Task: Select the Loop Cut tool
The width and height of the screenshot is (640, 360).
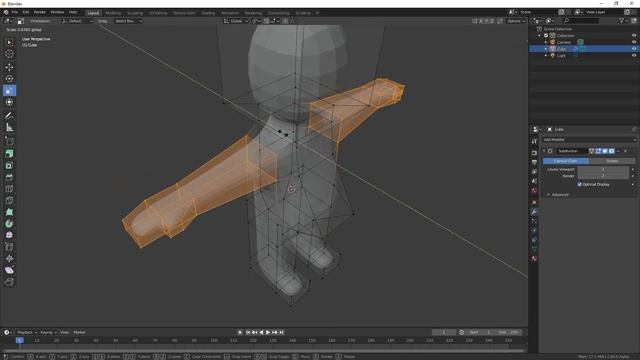Action: [9, 189]
